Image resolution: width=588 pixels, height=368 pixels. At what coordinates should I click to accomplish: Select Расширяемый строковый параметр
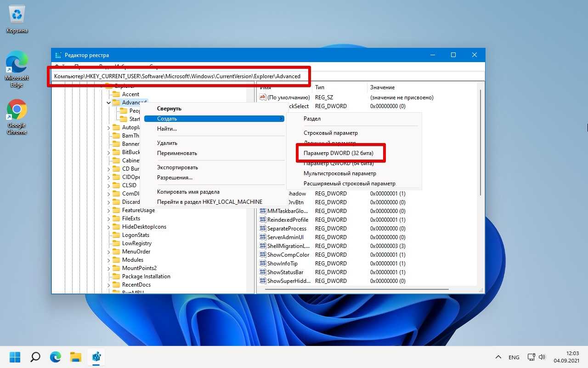coord(354,184)
